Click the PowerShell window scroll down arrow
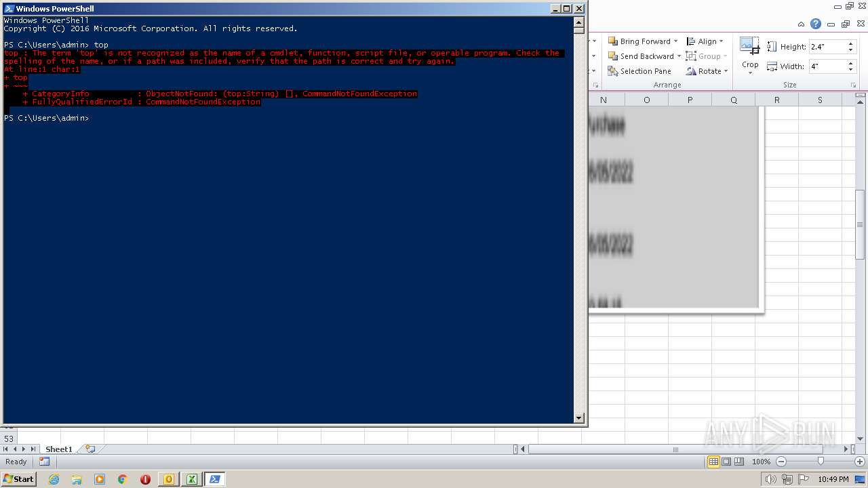The width and height of the screenshot is (868, 488). coord(579,418)
